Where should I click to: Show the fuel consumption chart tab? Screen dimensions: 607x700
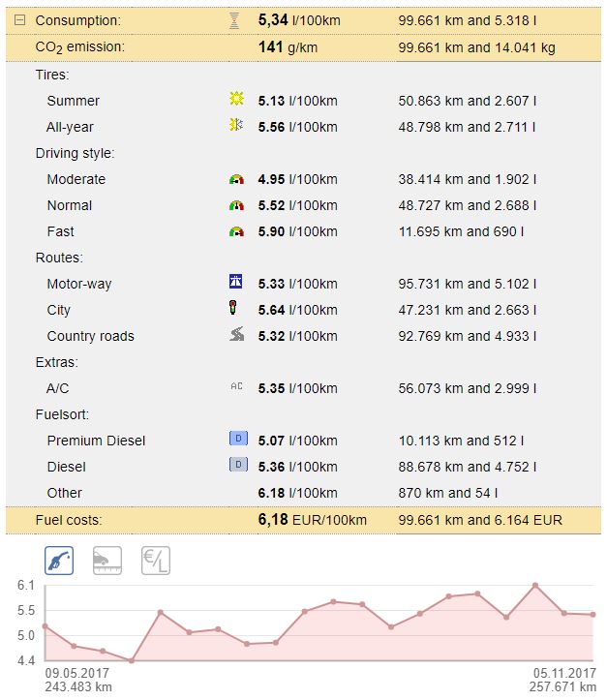click(59, 561)
